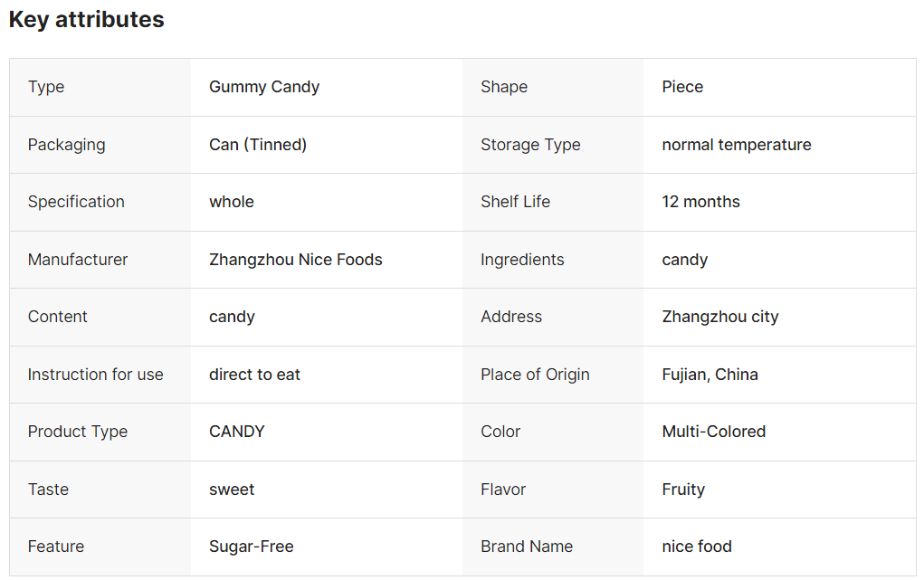
Task: Click the Zhangzhou city address value
Action: coord(720,317)
